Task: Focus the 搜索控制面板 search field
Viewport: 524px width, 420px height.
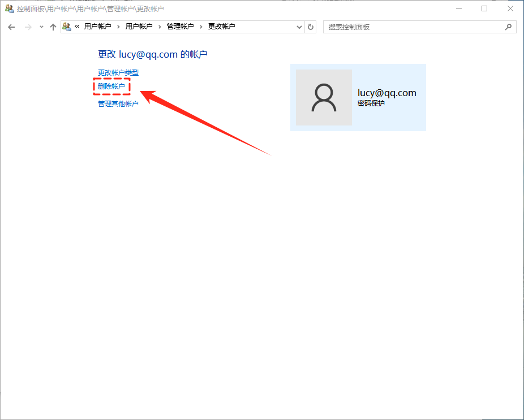Action: [413, 27]
